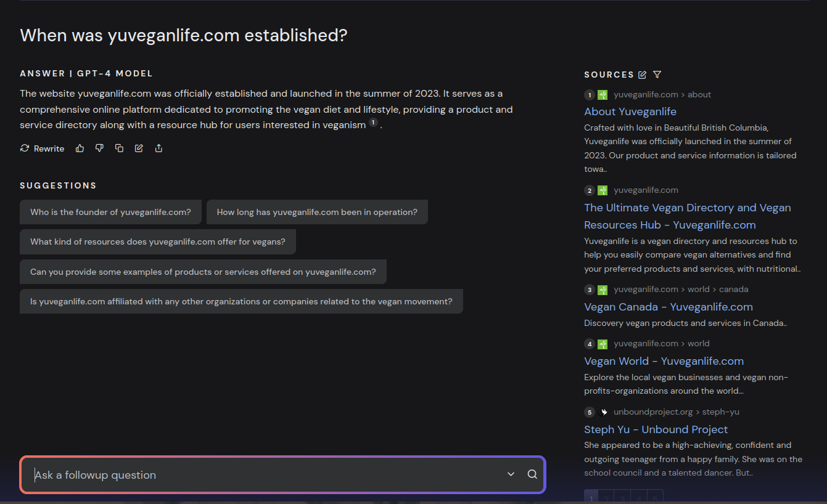827x504 pixels.
Task: Click citation marker 1 in the answer
Action: click(373, 123)
